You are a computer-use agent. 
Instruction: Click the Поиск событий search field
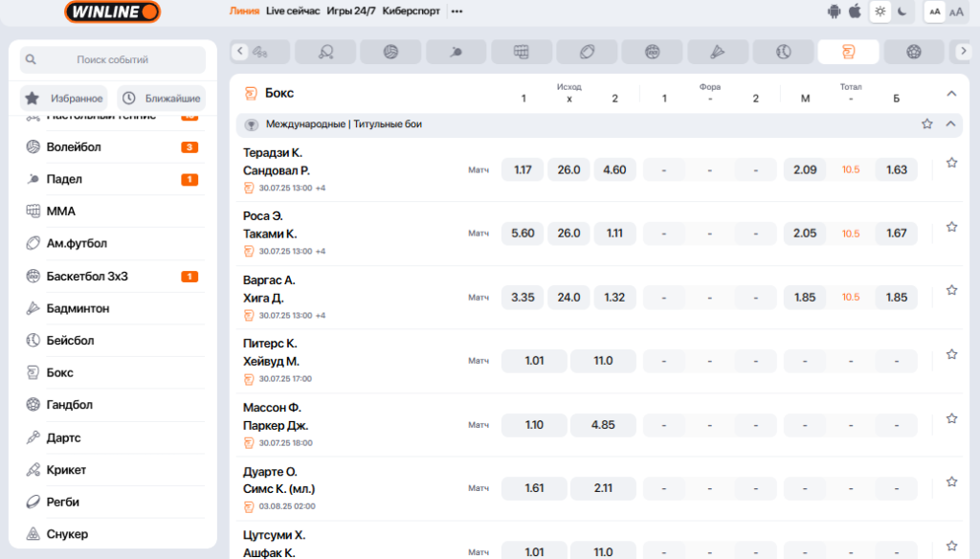coord(112,59)
